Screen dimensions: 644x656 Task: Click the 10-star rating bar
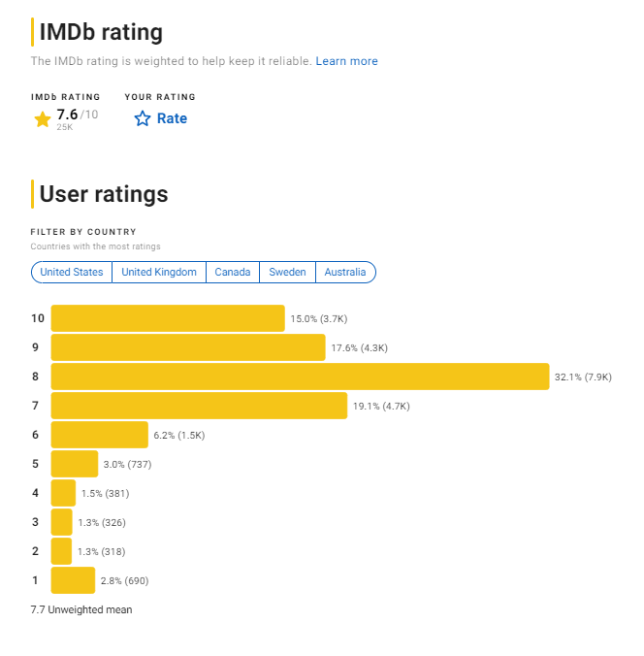(168, 318)
